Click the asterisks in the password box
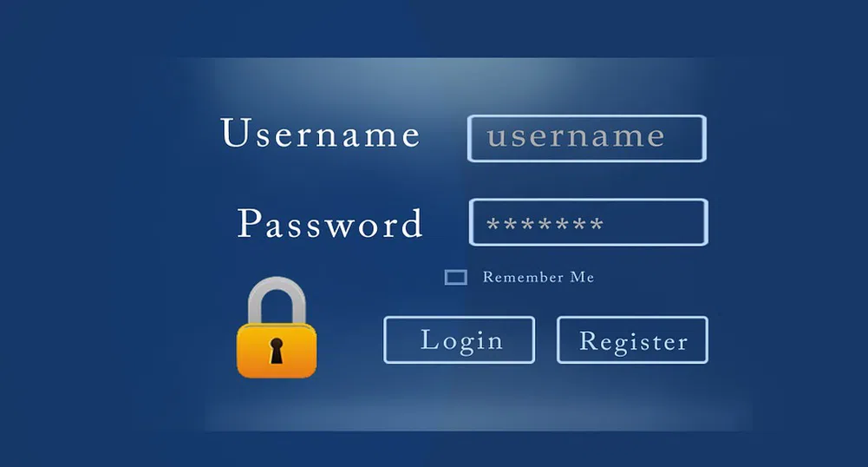 [x=545, y=224]
